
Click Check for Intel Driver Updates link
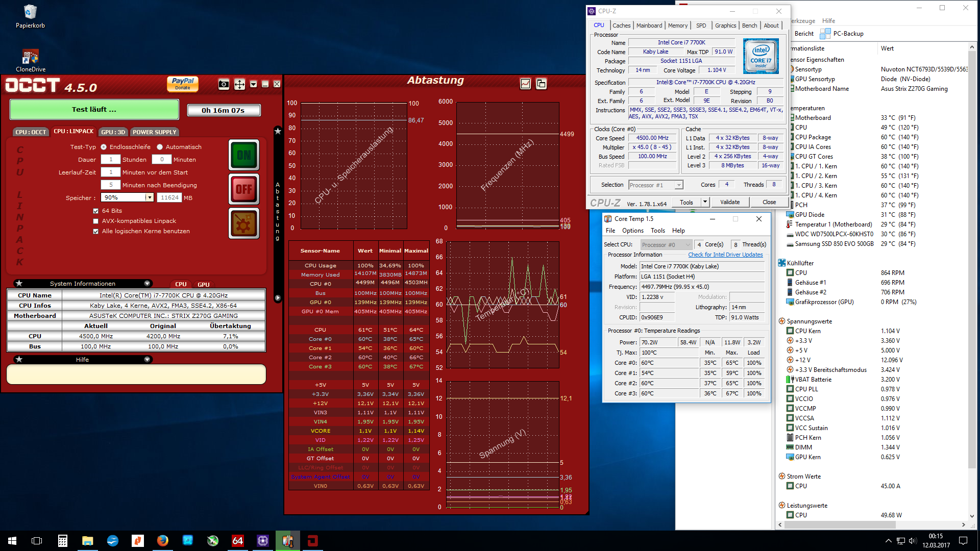pos(725,255)
